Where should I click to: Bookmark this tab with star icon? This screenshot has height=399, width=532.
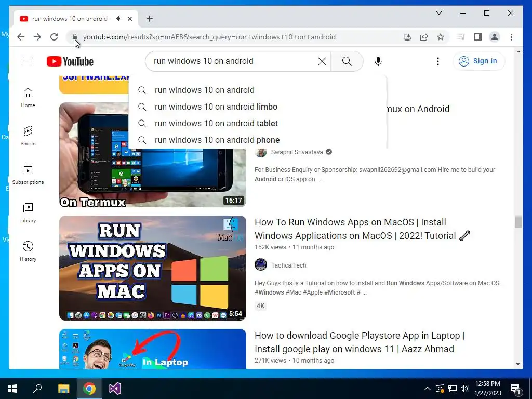(441, 37)
